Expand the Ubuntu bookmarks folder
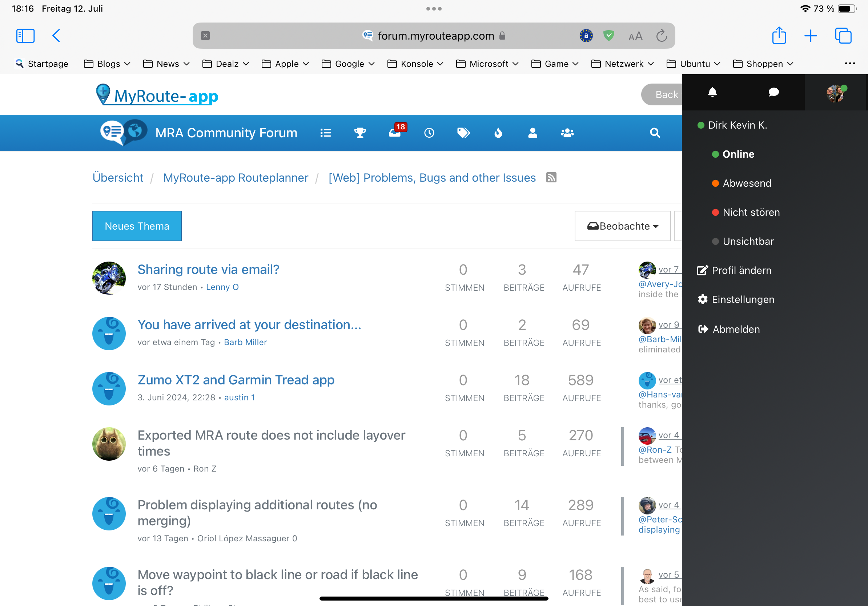The image size is (868, 606). tap(693, 64)
